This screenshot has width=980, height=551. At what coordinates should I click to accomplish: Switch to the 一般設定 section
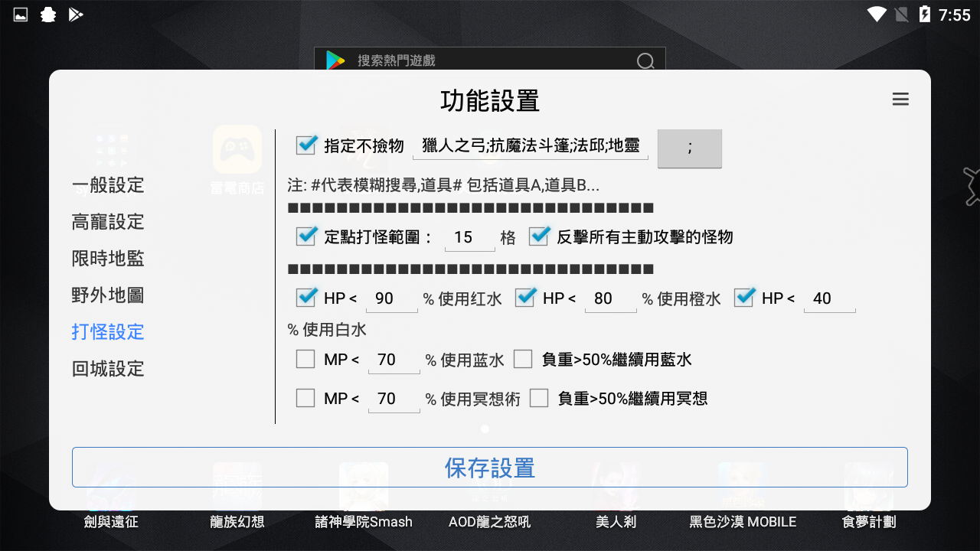(107, 184)
